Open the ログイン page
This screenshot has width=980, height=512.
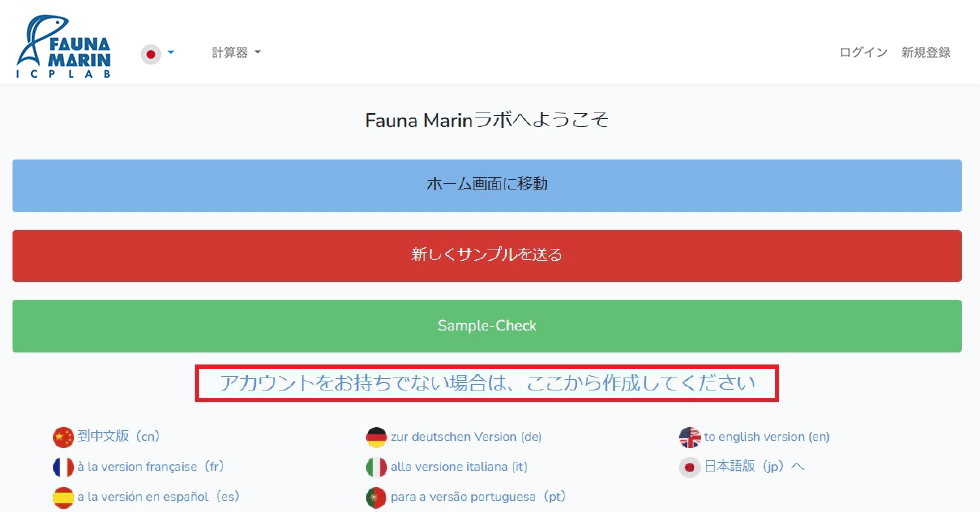[x=863, y=53]
